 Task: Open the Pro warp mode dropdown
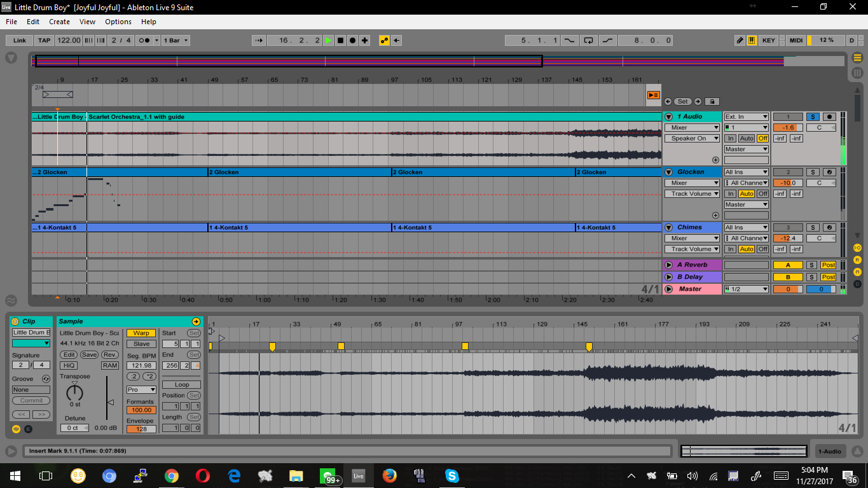point(141,389)
